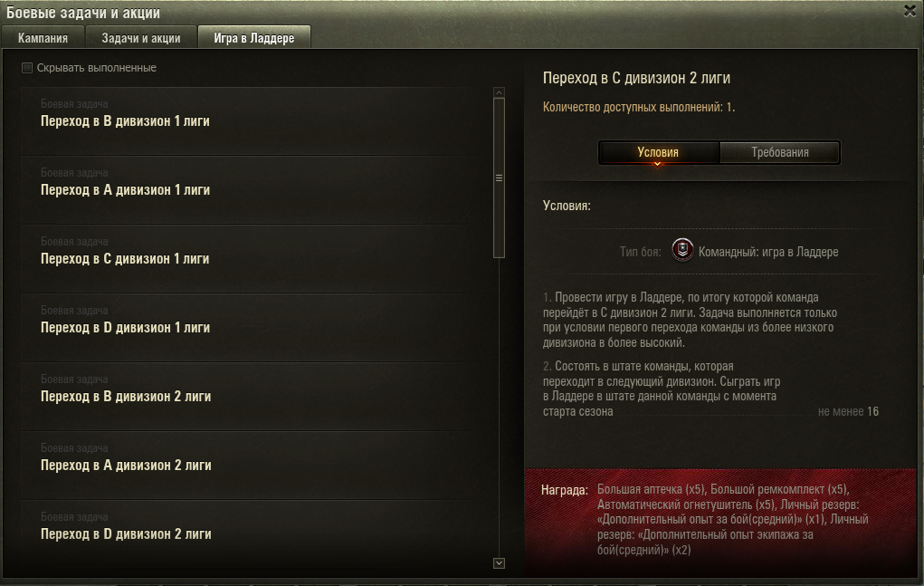The height and width of the screenshot is (586, 924).
Task: Show the Условия section
Action: point(658,152)
